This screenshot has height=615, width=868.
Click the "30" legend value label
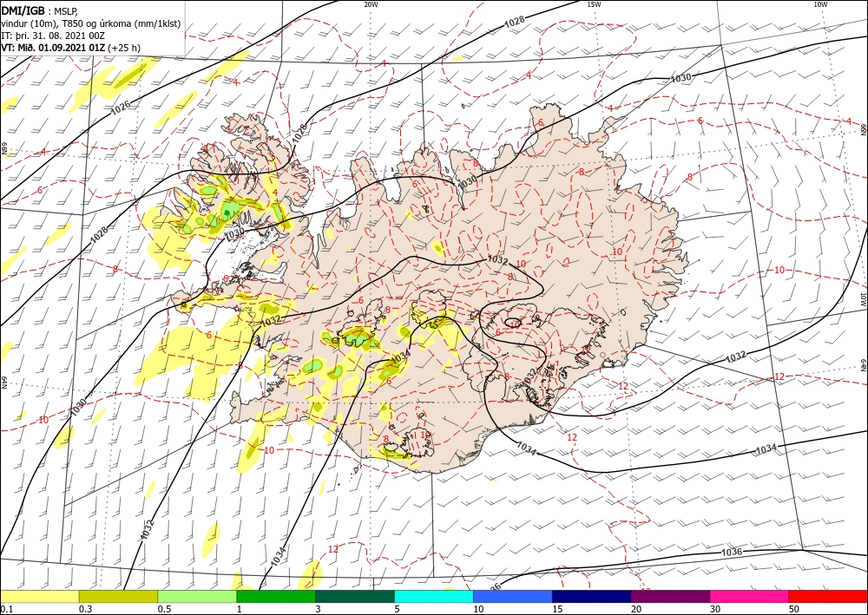(x=715, y=609)
